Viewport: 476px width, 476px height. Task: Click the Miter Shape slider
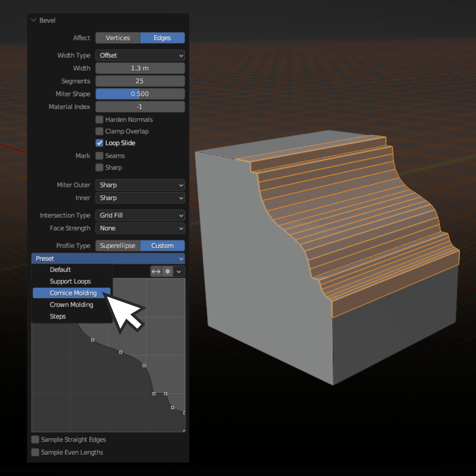coord(140,94)
